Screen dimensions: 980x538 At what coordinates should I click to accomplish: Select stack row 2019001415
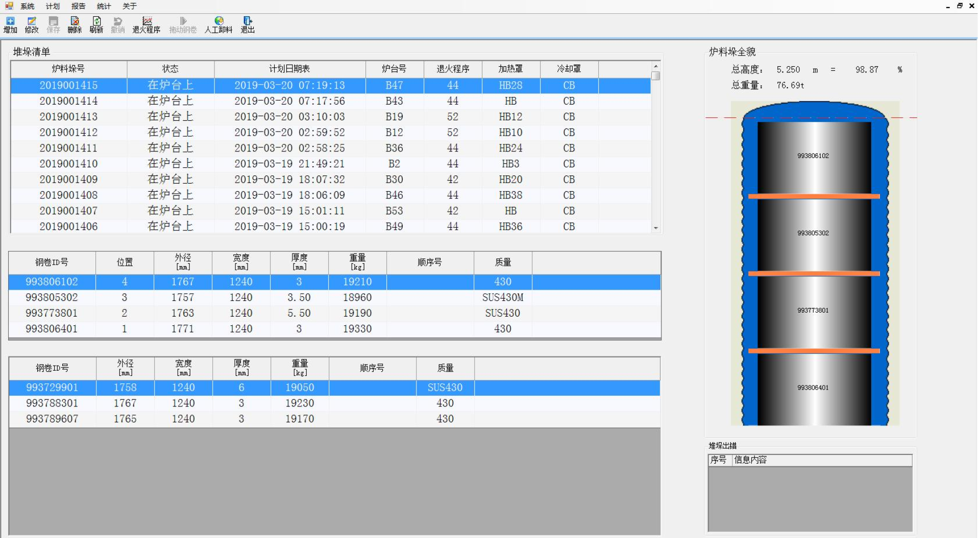click(x=330, y=85)
